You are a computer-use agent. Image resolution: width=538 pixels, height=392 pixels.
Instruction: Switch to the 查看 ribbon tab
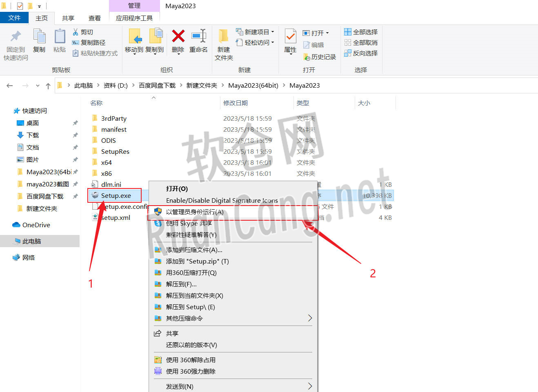pyautogui.click(x=94, y=18)
